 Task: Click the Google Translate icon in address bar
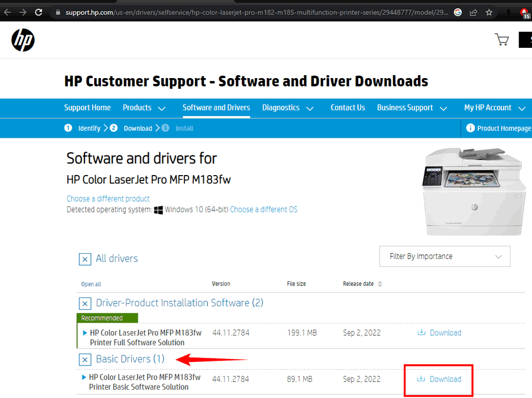click(458, 12)
